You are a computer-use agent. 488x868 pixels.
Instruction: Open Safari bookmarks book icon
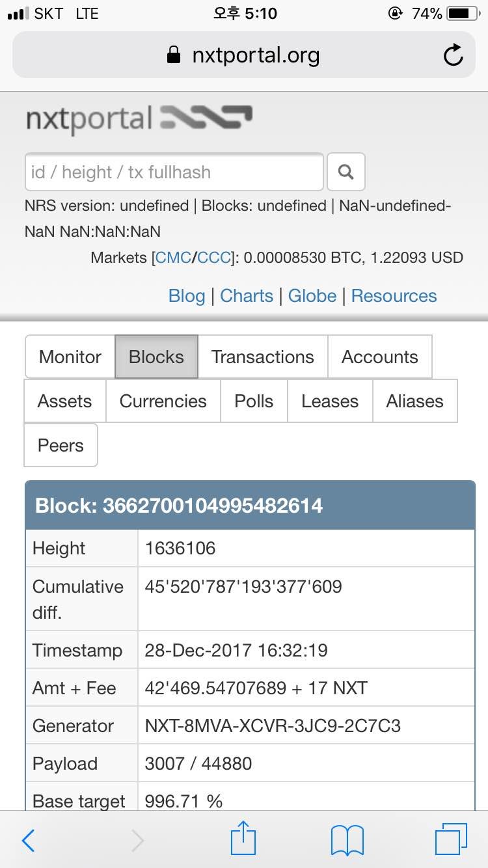click(347, 841)
